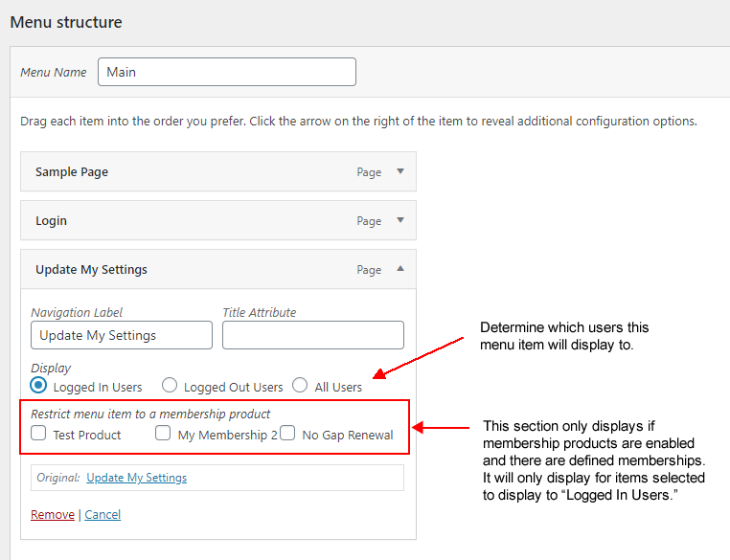The image size is (730, 560).
Task: Expand the Sample Page item arrow
Action: (400, 172)
